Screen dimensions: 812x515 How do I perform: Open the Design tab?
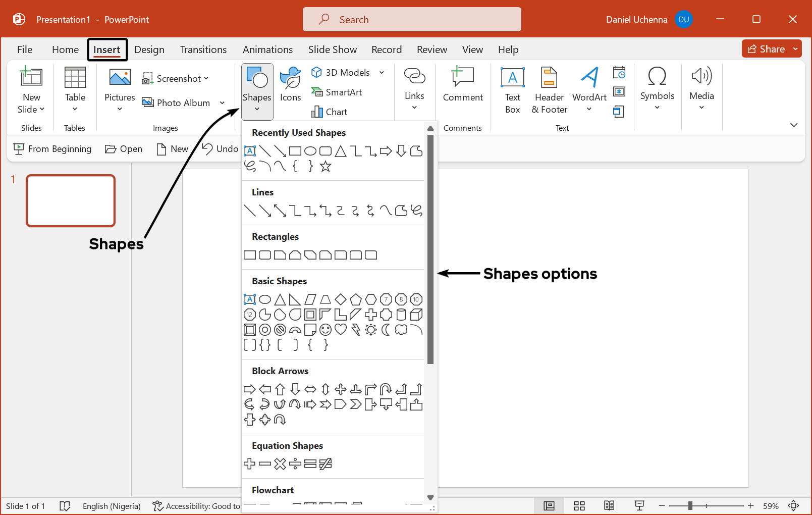(x=149, y=49)
